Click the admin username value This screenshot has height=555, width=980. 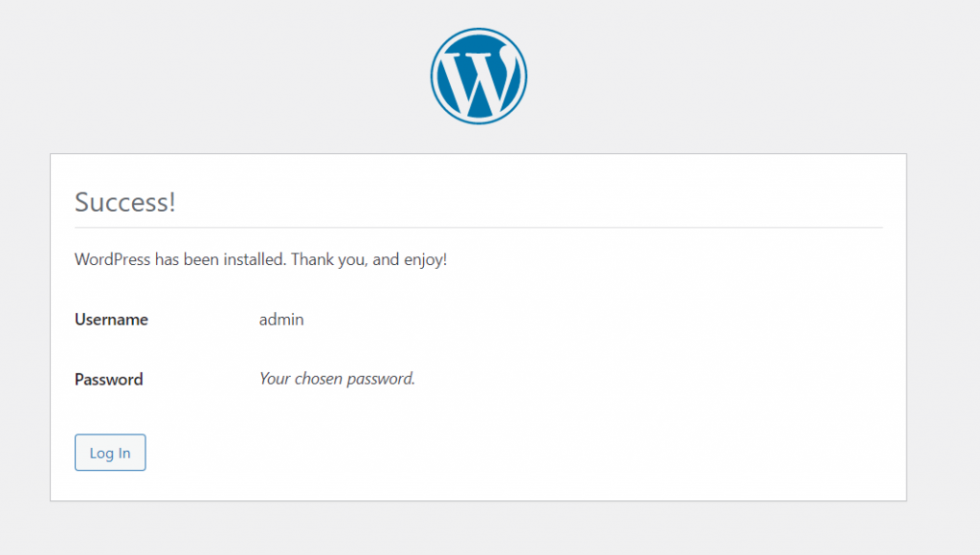click(x=281, y=320)
